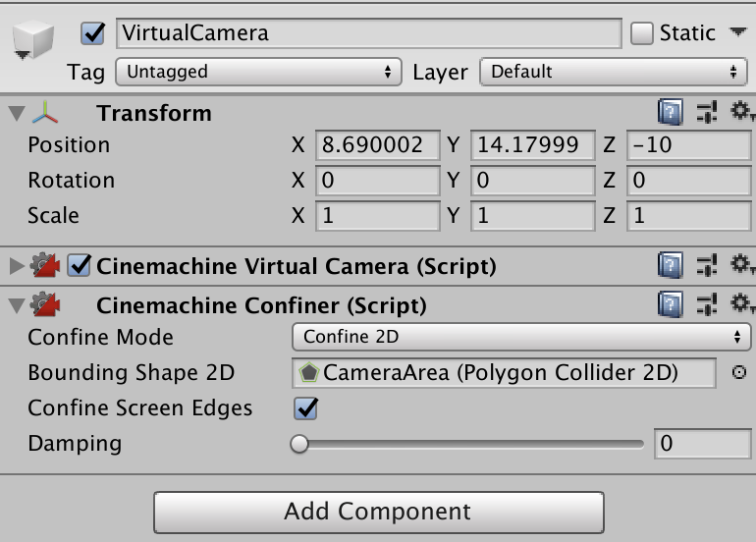Open the Tag dropdown showing Untagged
The height and width of the screenshot is (542, 756).
[258, 72]
